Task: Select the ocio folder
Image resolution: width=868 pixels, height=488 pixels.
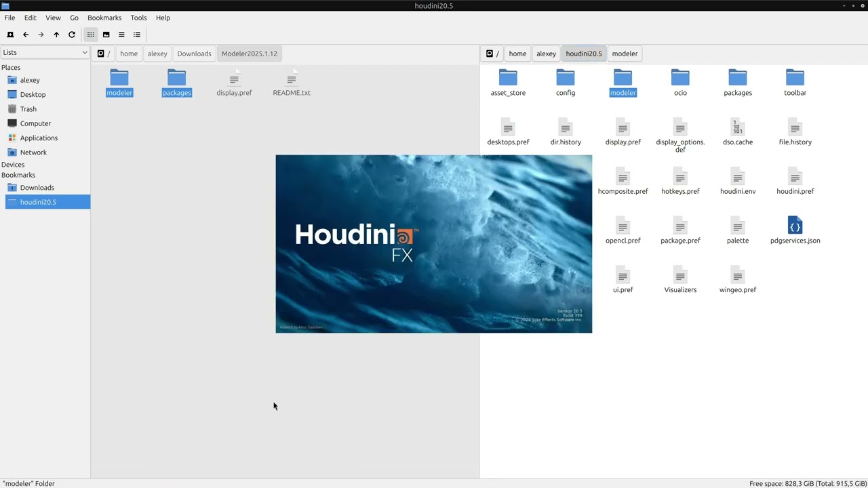Action: tap(680, 83)
